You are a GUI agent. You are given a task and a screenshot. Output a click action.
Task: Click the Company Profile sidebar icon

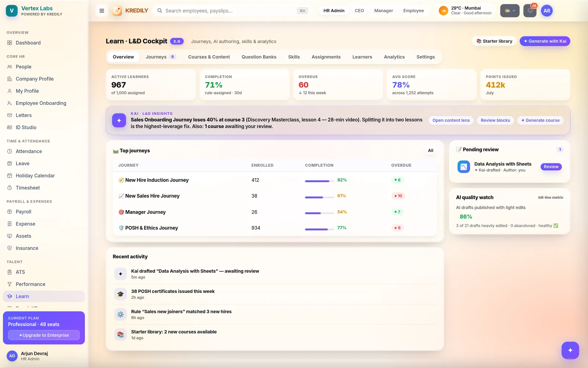[10, 79]
